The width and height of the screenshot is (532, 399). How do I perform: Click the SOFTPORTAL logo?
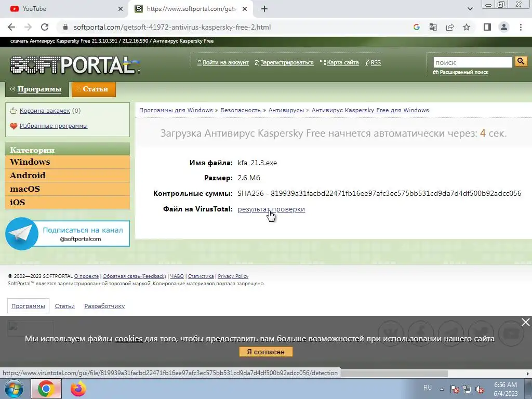click(75, 64)
